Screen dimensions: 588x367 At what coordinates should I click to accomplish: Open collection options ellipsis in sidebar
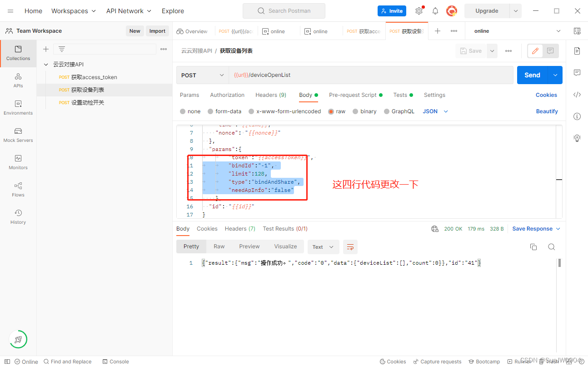[164, 49]
